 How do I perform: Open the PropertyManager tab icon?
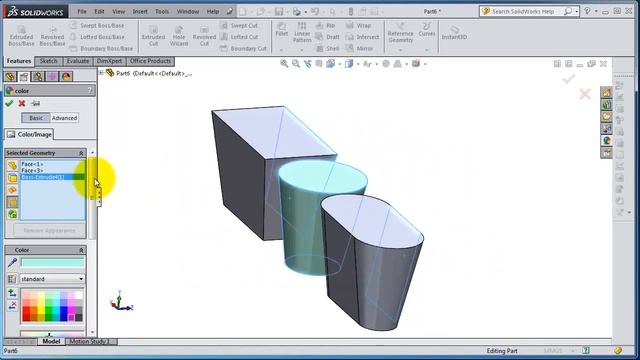point(24,76)
